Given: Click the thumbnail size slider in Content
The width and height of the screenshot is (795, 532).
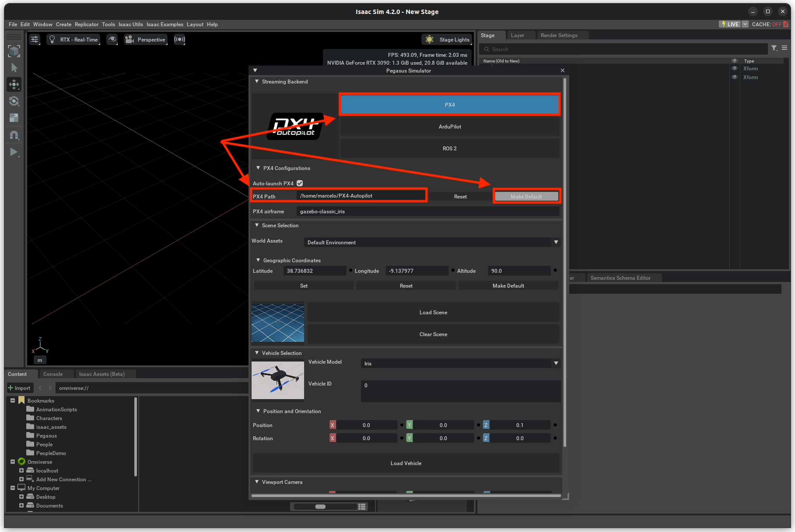Looking at the screenshot, I should pos(325,507).
